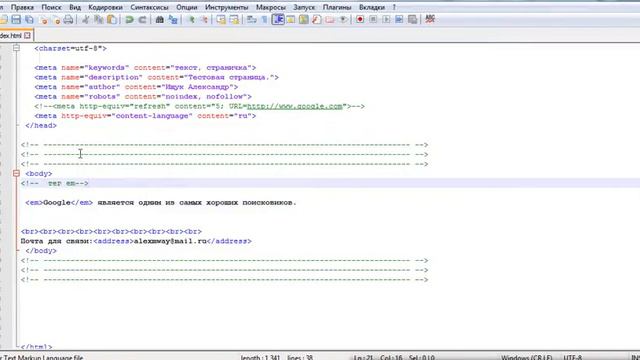This screenshot has width=640, height=360.
Task: Enable synchronized horizontal scrolling icon
Action: point(234,19)
